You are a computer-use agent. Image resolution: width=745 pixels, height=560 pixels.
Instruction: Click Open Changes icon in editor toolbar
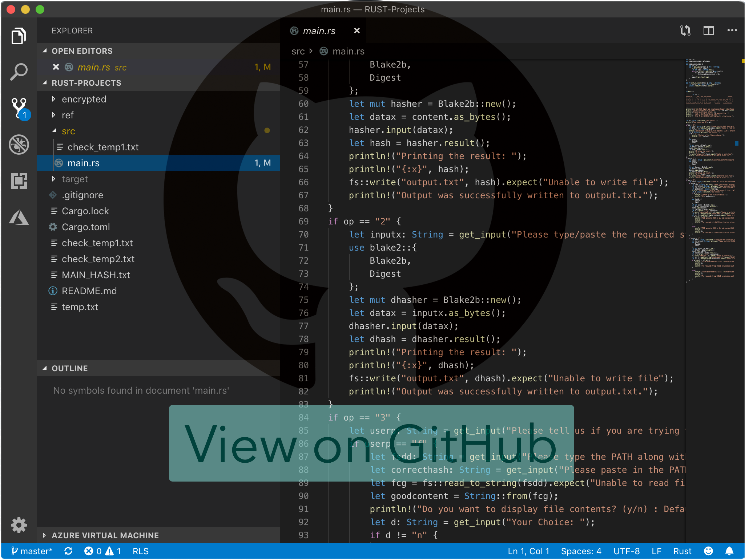[685, 31]
